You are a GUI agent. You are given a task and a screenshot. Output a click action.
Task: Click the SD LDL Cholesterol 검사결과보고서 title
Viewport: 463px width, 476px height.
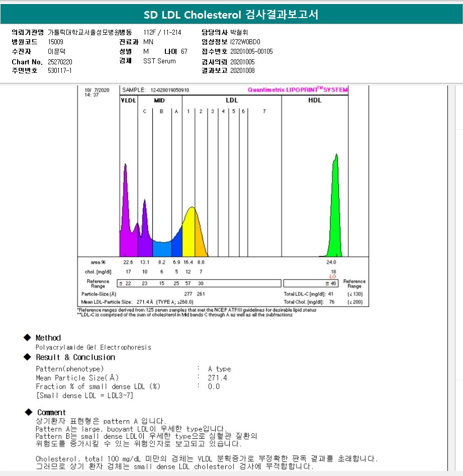[x=231, y=14]
